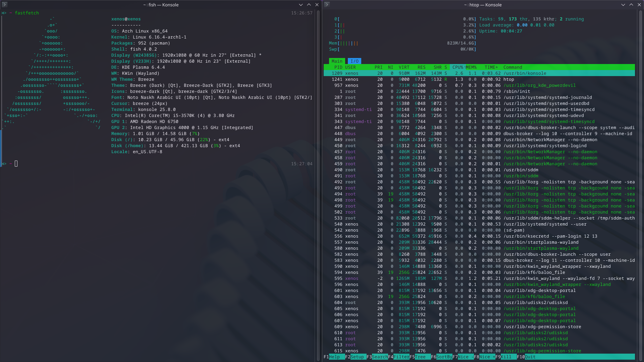This screenshot has height=362, width=644.
Task: Close the htop Konsole window
Action: coord(639,5)
